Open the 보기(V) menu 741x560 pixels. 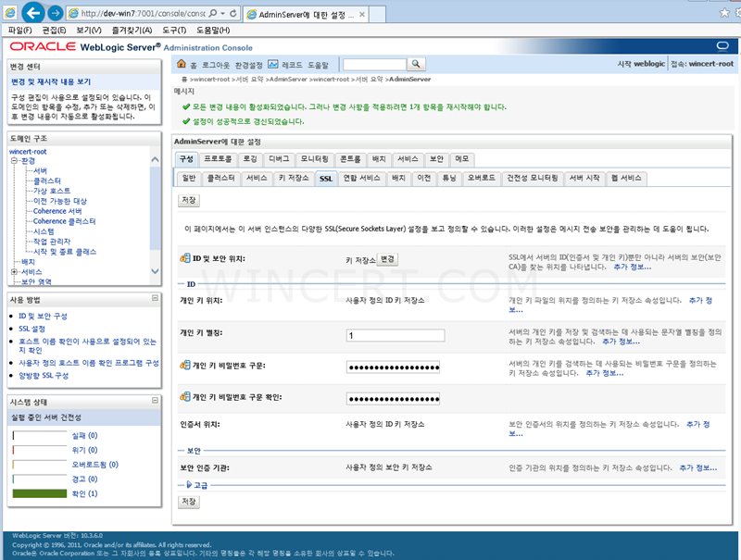(89, 31)
